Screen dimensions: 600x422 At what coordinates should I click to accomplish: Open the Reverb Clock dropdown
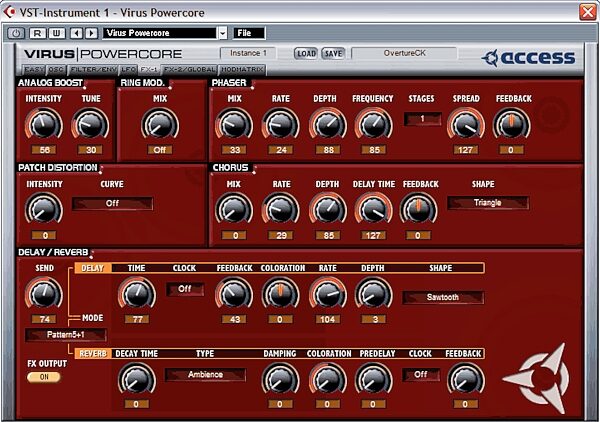pos(421,375)
